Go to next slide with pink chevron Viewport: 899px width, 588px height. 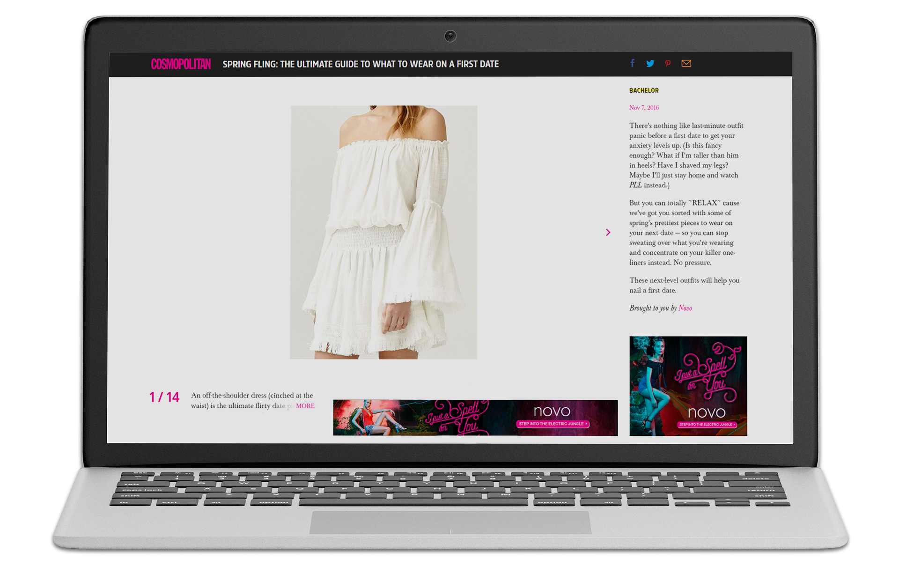tap(608, 232)
